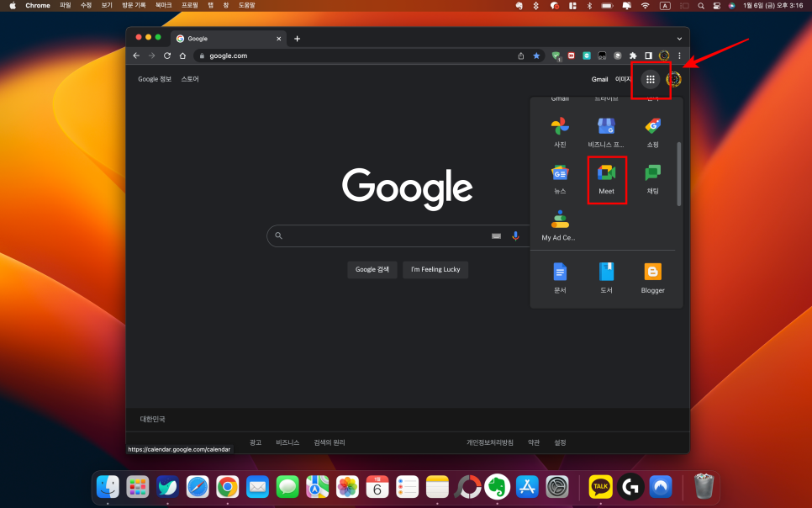Open a new tab

pos(298,39)
